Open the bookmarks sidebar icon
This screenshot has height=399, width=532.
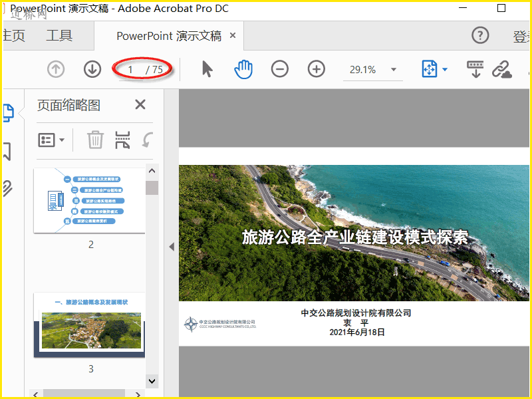point(7,152)
